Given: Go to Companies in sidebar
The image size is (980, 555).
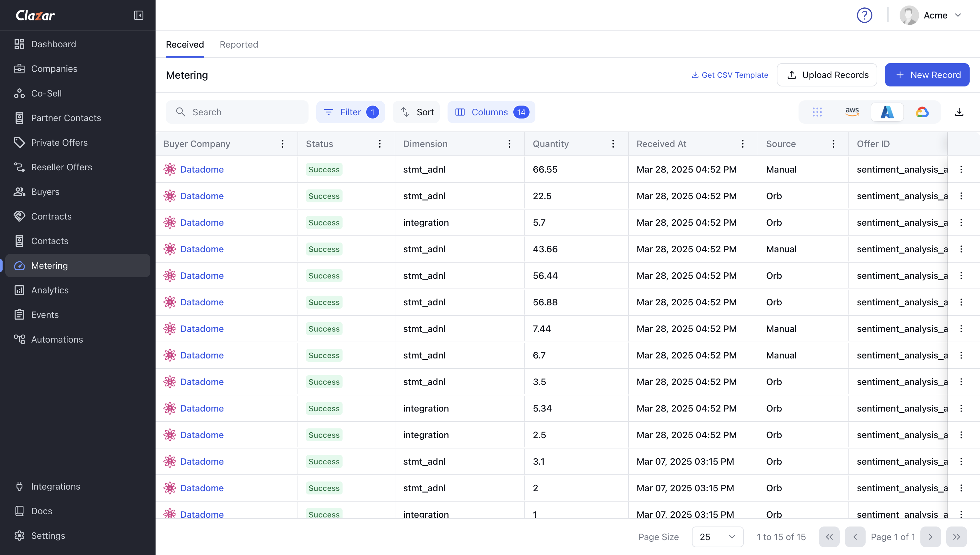Looking at the screenshot, I should pyautogui.click(x=78, y=69).
